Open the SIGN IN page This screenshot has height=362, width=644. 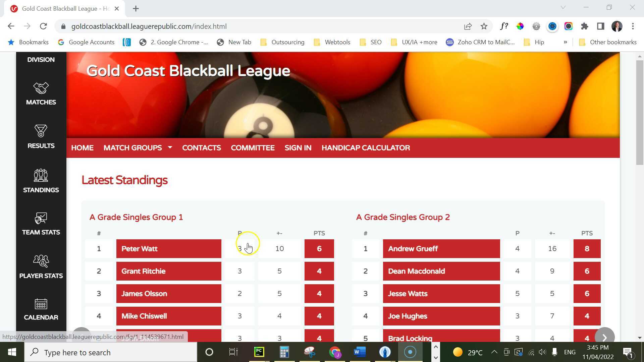298,148
